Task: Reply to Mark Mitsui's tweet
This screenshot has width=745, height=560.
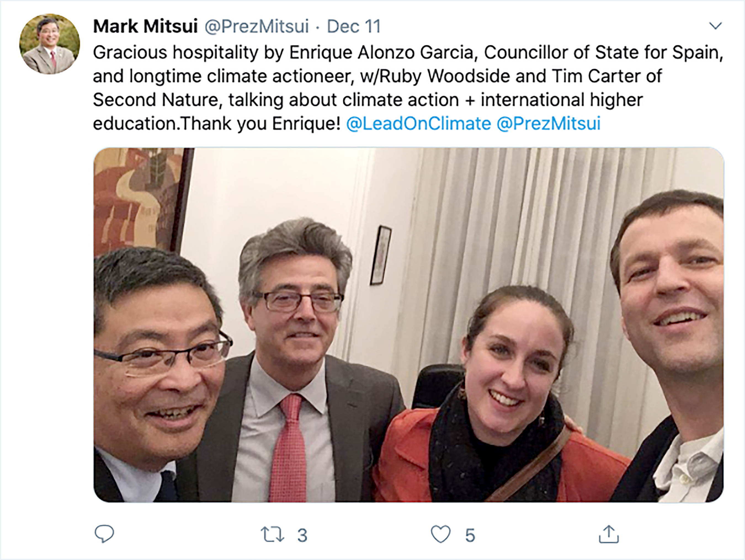Action: (104, 534)
